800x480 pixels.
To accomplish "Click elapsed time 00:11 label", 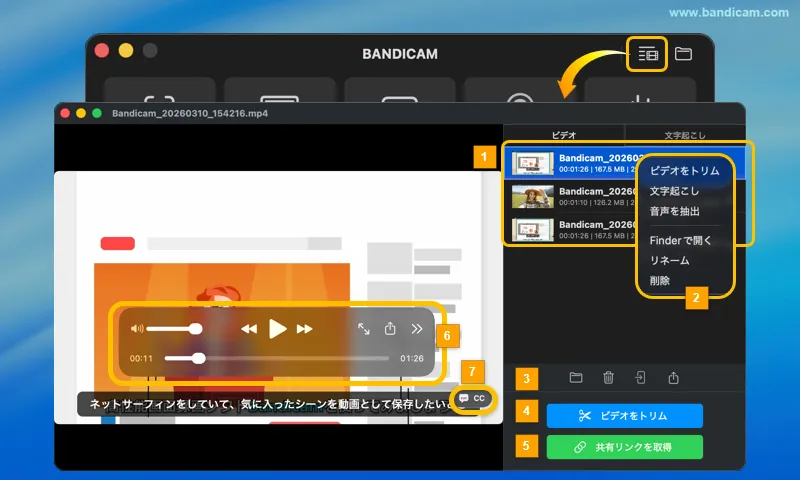I will [x=141, y=359].
